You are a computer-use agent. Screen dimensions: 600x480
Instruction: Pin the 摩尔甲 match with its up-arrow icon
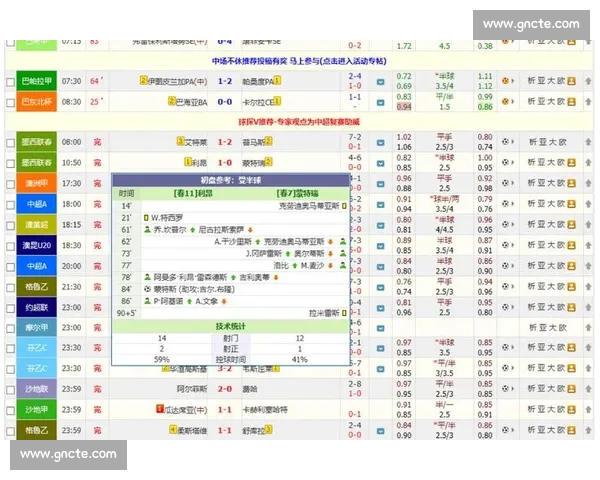(588, 328)
